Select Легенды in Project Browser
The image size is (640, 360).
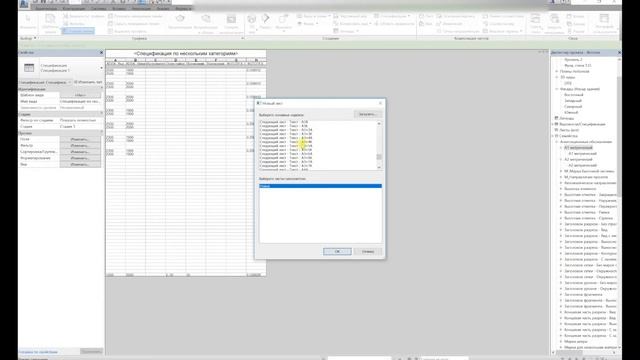[567, 118]
